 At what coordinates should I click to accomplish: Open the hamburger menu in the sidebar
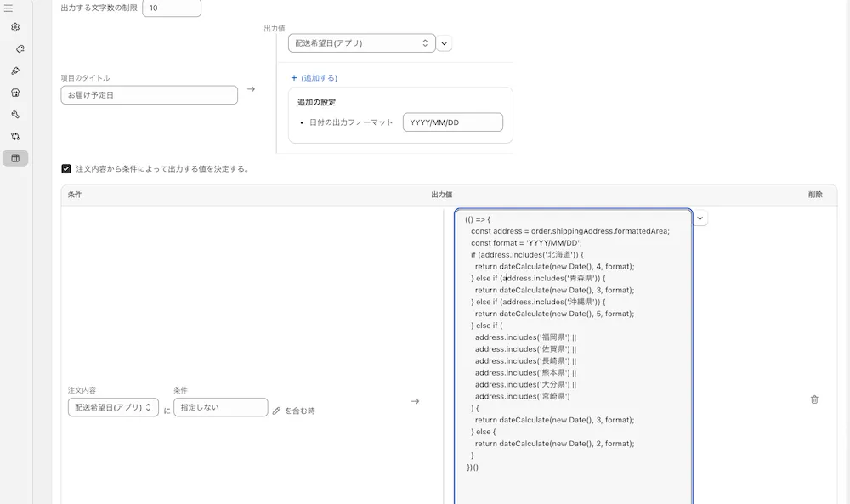pos(8,8)
